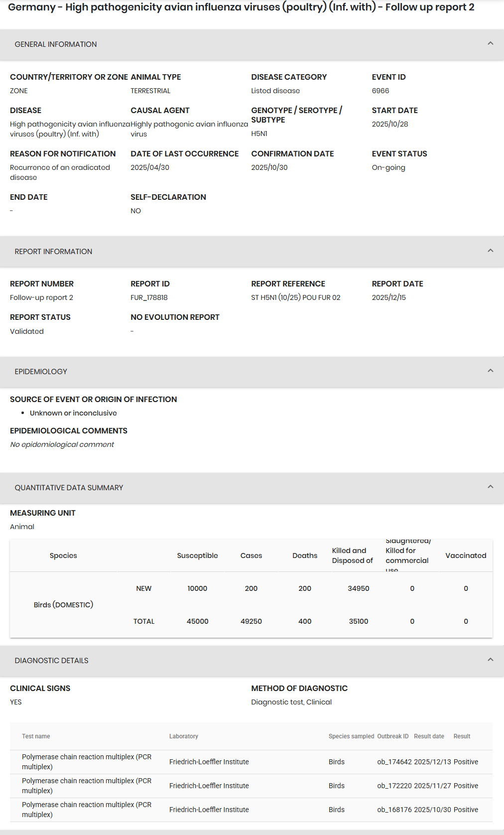Click the TERRESTRIAL animal type value

pyautogui.click(x=150, y=91)
